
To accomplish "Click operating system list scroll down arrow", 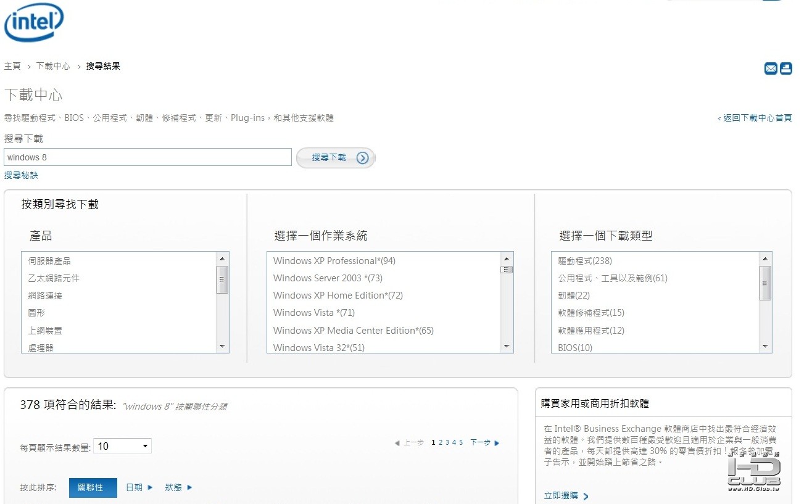I will (x=507, y=347).
